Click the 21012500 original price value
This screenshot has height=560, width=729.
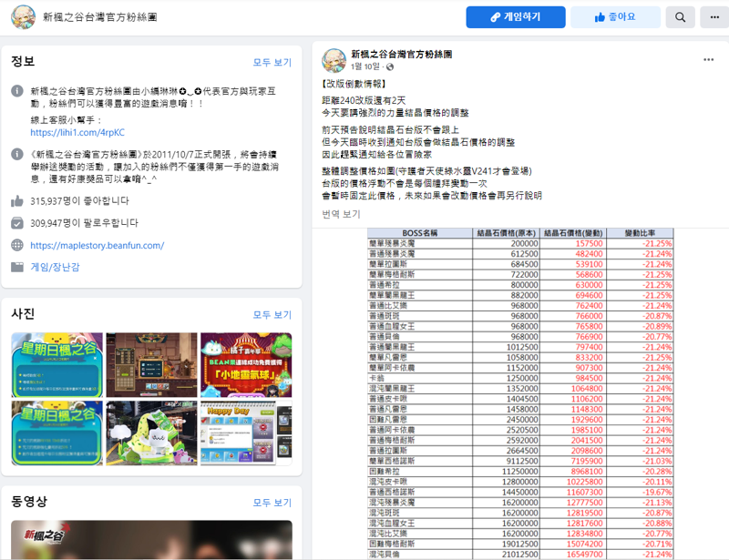pos(519,555)
